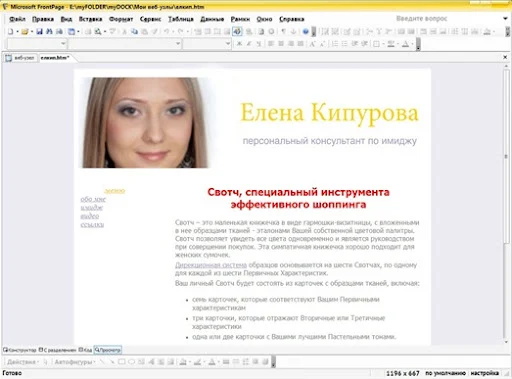Click the Decrease indent icon
512x379 pixels.
pyautogui.click(x=355, y=44)
